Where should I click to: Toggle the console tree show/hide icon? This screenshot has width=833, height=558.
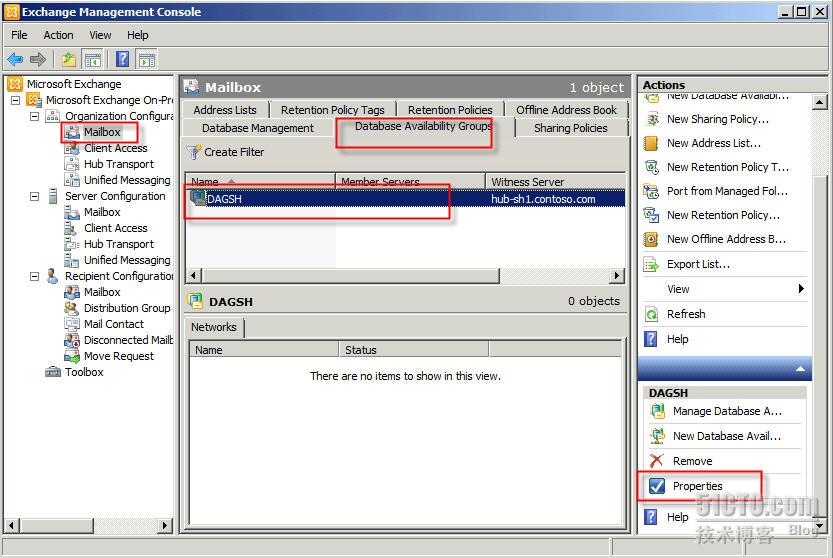point(92,60)
